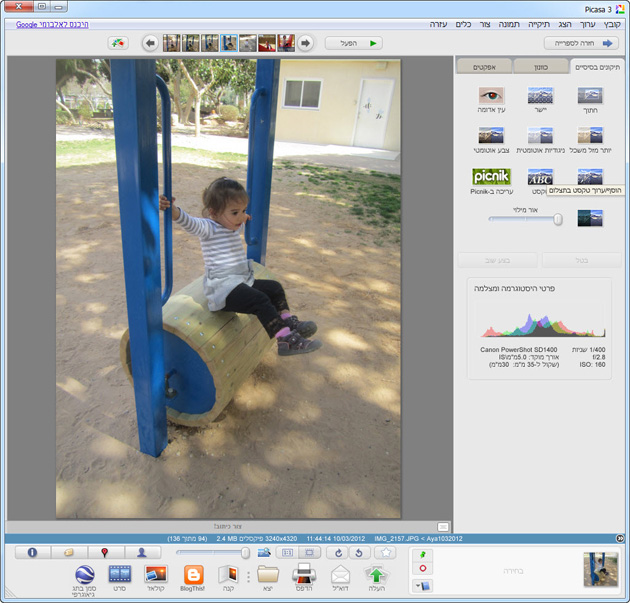The image size is (630, 603).
Task: Show the properties panel (info button)
Action: [x=33, y=552]
